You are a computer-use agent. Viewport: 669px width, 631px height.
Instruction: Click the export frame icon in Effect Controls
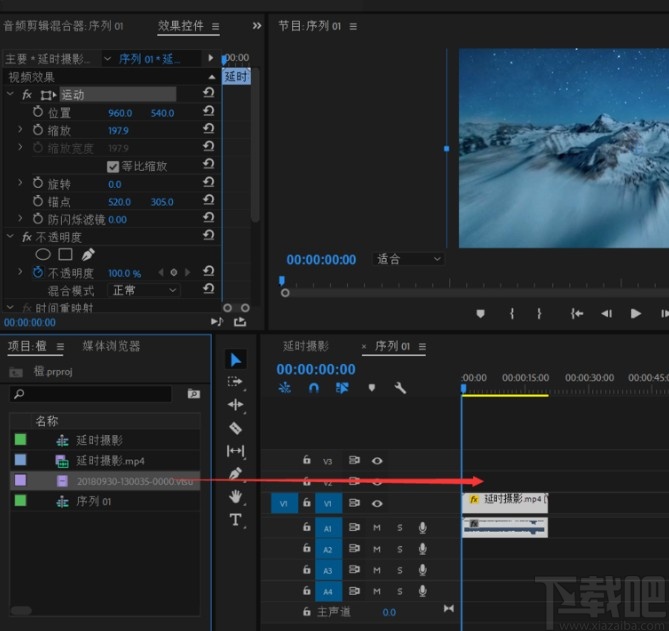[240, 322]
